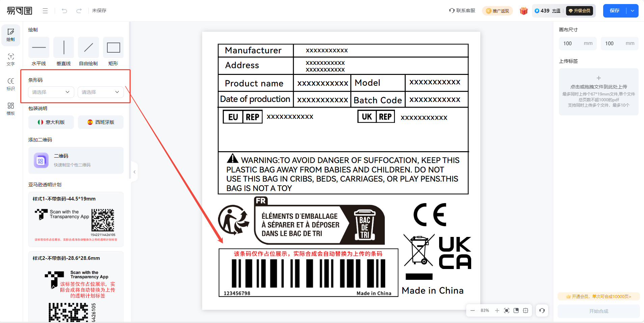Viewport: 644px width, 323px height.
Task: Switch to the 文字 text sidebar tab
Action: [11, 60]
